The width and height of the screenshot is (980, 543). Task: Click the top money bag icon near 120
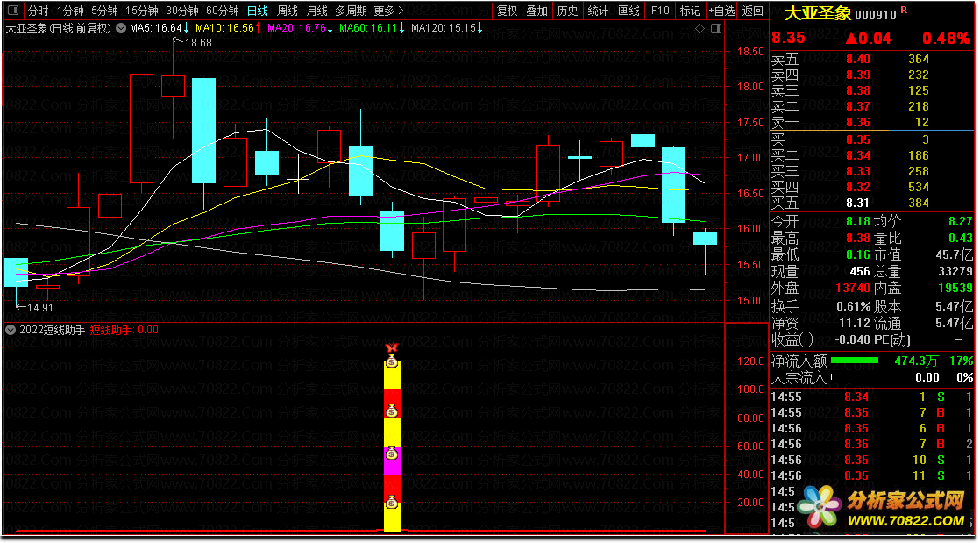coord(392,361)
